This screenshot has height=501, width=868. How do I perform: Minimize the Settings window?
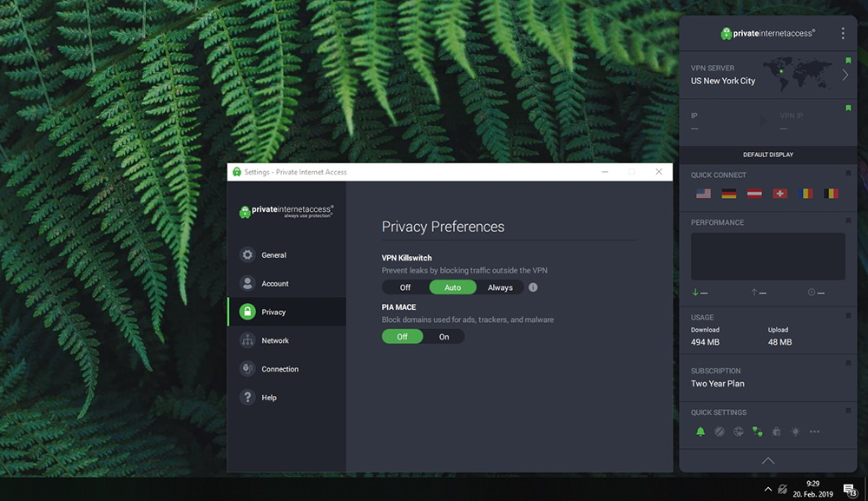[605, 172]
